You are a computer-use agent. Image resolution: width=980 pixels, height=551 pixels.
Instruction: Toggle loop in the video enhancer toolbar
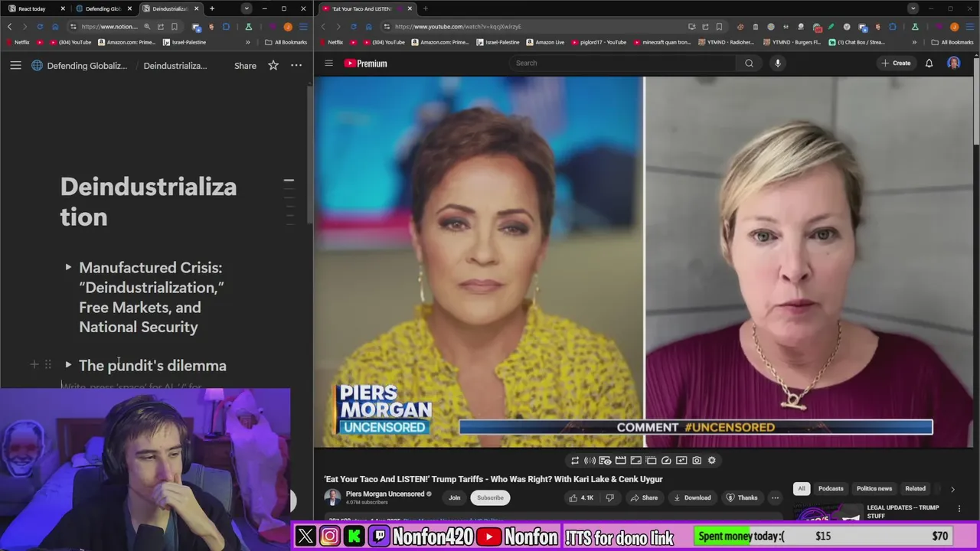tap(575, 460)
